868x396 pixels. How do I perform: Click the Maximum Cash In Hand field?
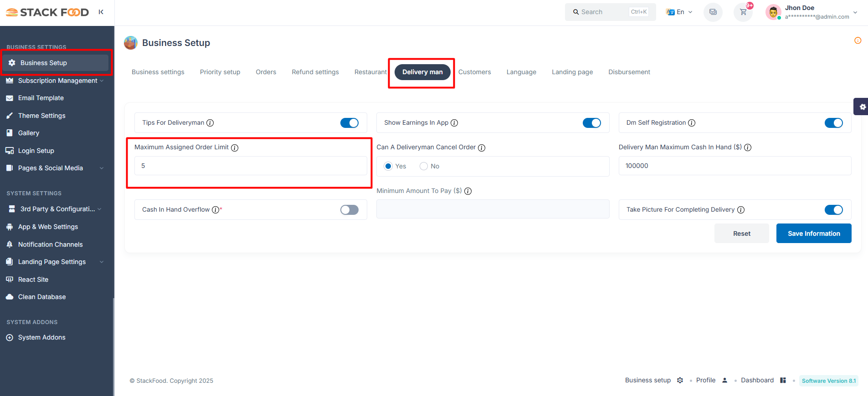click(735, 166)
